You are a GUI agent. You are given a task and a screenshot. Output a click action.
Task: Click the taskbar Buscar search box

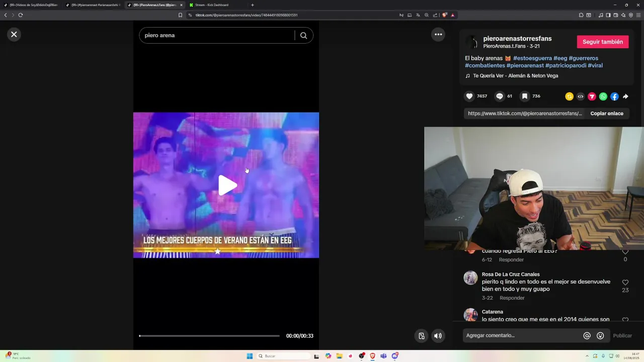[283, 356]
